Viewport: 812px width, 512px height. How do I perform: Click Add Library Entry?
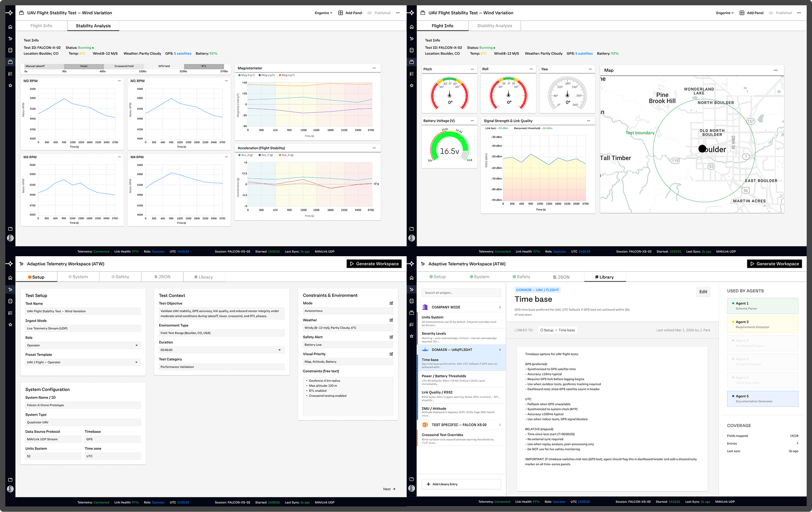461,484
